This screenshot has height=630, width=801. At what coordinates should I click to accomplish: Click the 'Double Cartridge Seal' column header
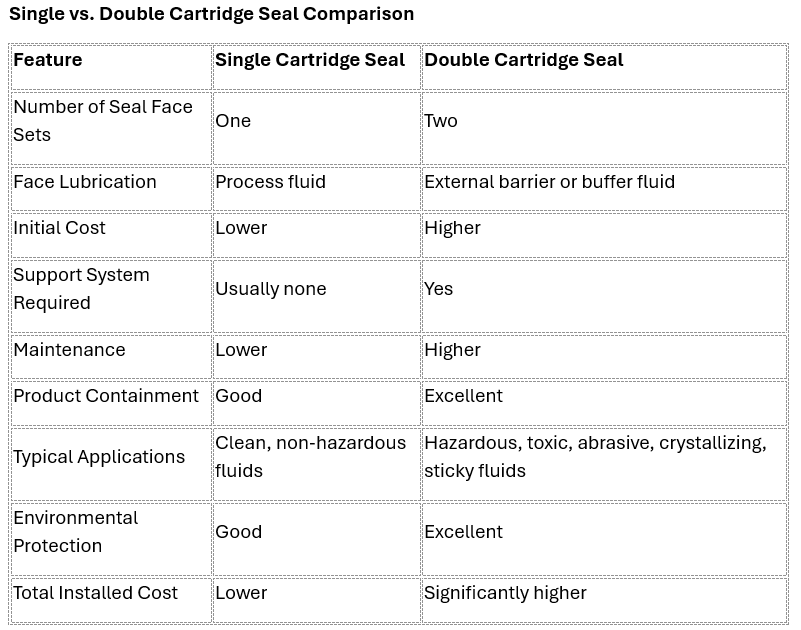point(604,67)
